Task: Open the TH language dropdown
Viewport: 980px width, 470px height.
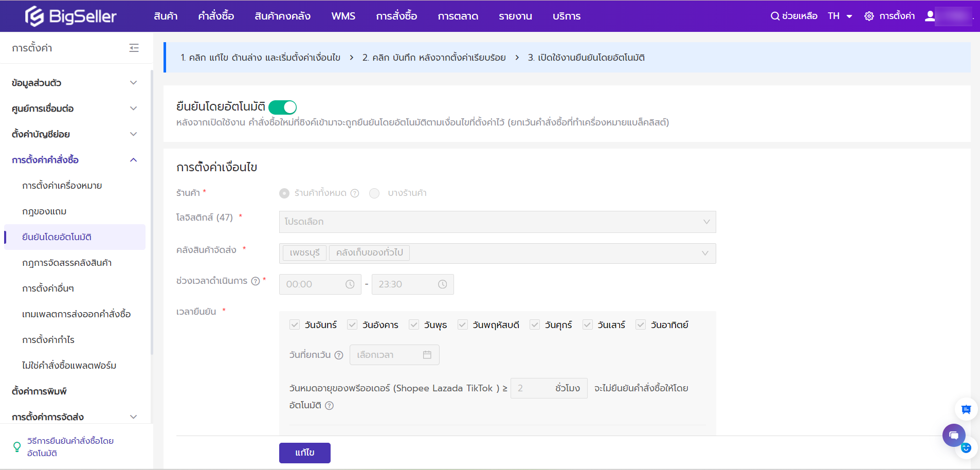Action: [x=840, y=16]
